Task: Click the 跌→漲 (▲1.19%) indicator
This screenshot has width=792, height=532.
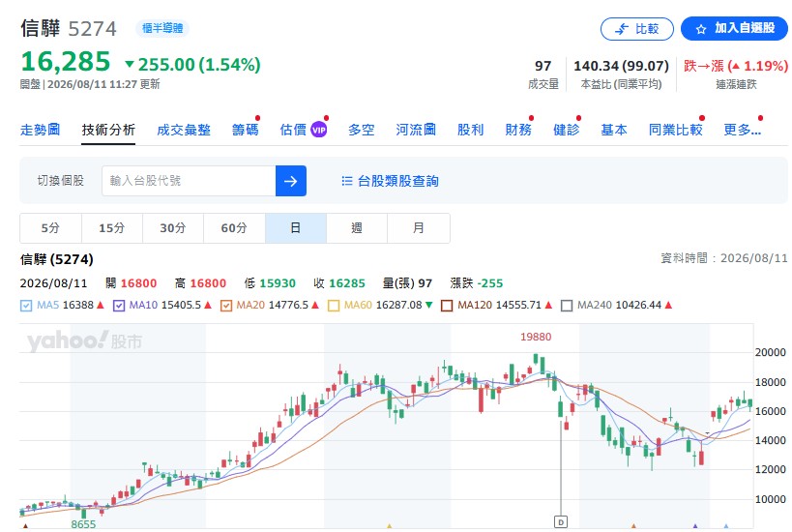Action: click(x=735, y=66)
